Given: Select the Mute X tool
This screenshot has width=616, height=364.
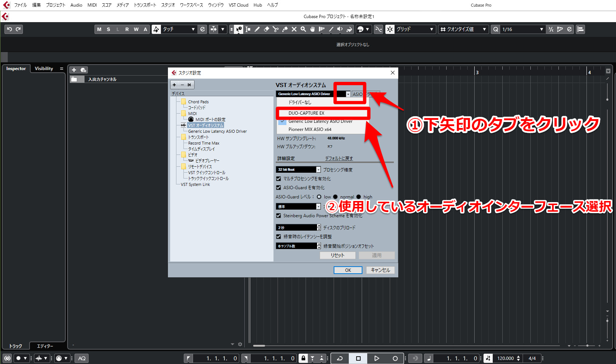Looking at the screenshot, I should (294, 29).
